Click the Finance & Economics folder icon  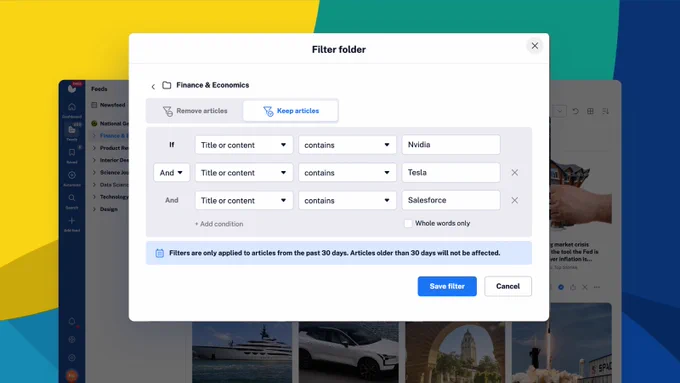[167, 85]
